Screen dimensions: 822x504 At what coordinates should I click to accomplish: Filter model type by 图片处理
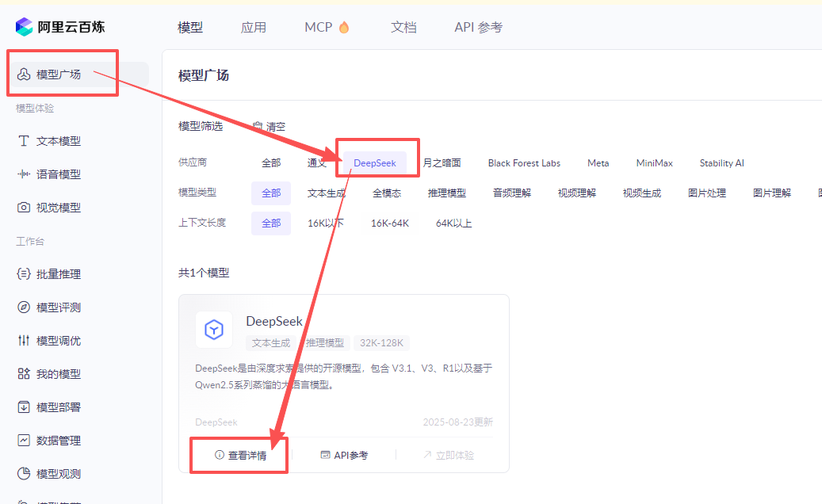click(x=707, y=193)
